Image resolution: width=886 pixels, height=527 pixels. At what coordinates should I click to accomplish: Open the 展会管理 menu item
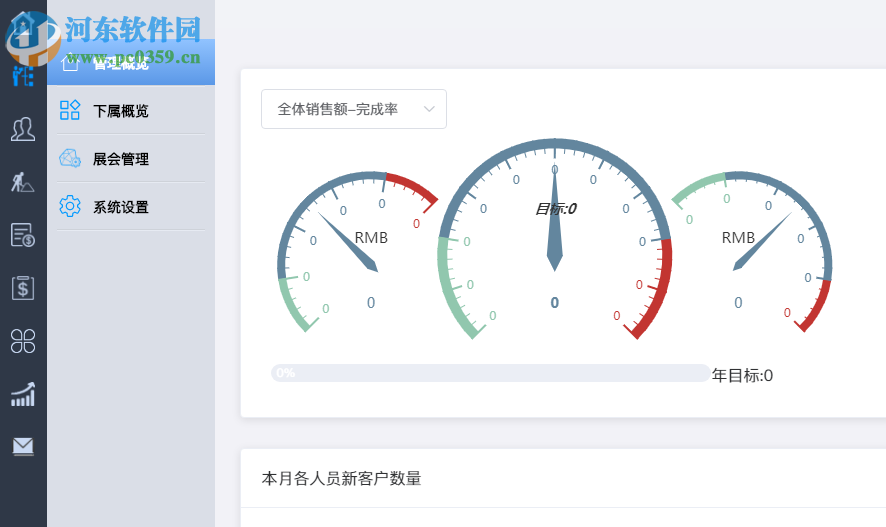point(131,159)
